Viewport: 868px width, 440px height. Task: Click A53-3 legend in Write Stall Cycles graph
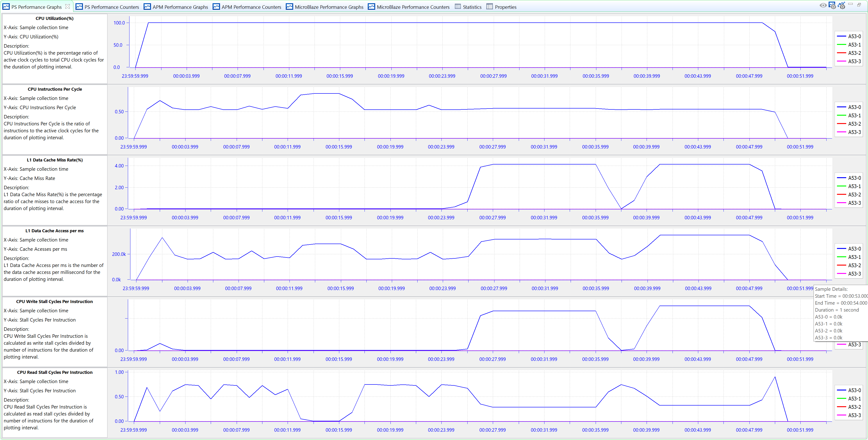[x=849, y=344]
